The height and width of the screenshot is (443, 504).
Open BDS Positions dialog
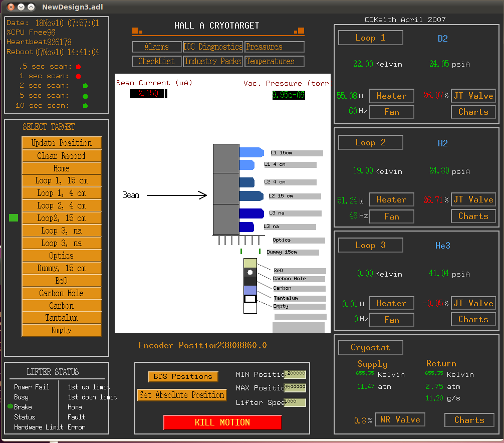pyautogui.click(x=183, y=376)
